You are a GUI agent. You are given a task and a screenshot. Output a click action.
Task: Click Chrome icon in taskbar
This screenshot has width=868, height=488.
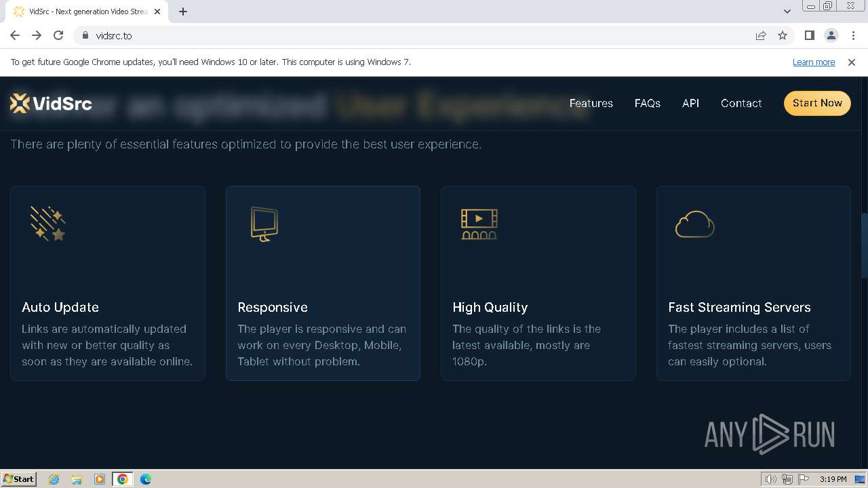point(123,479)
